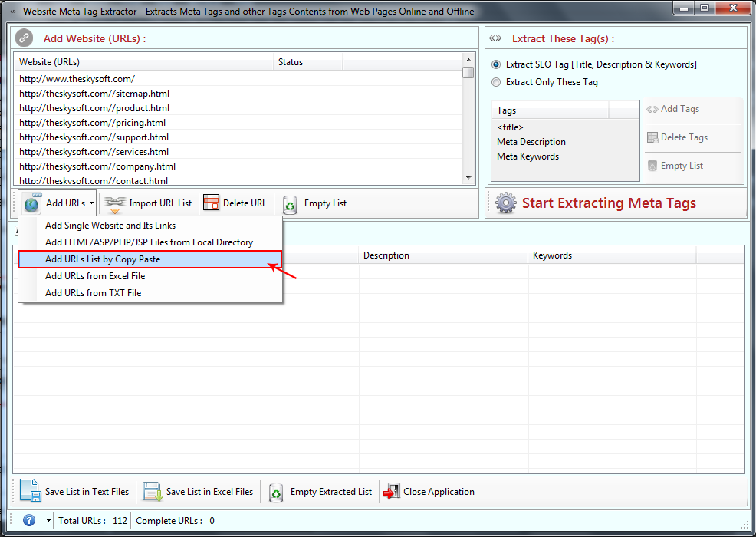Maximize the application window
Viewport: 756px width, 537px height.
(705, 8)
